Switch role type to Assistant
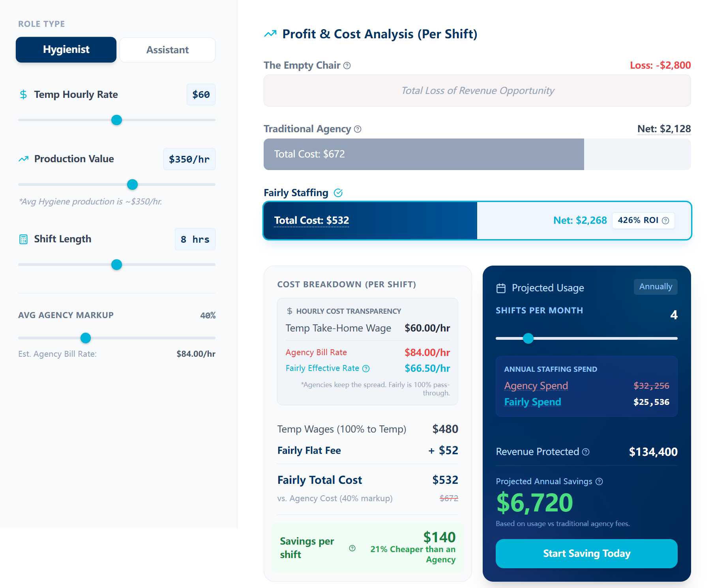Image resolution: width=712 pixels, height=588 pixels. pos(167,50)
